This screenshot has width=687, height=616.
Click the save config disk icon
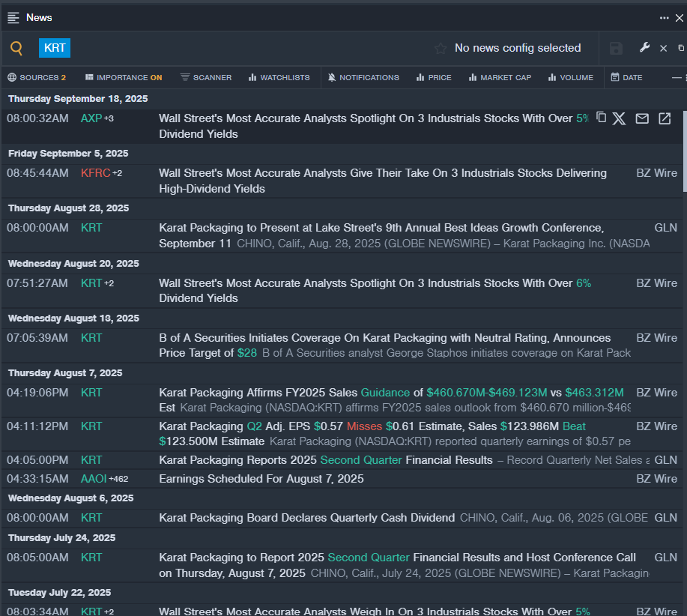coord(616,49)
